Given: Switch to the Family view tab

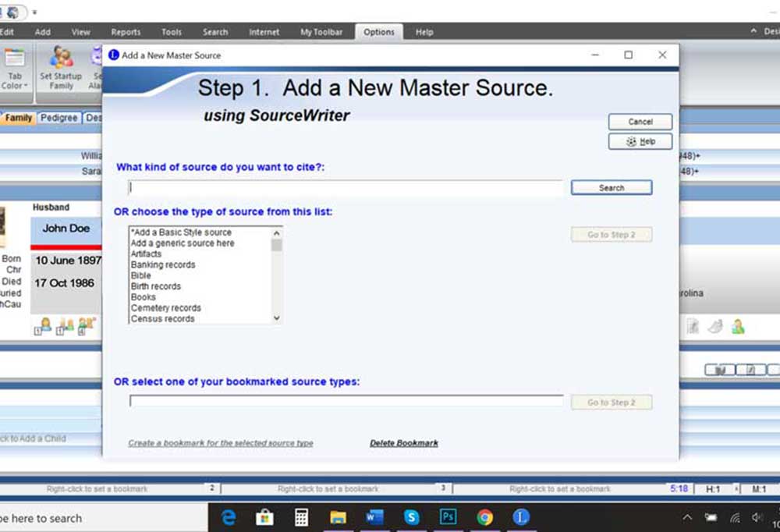Looking at the screenshot, I should (x=19, y=118).
